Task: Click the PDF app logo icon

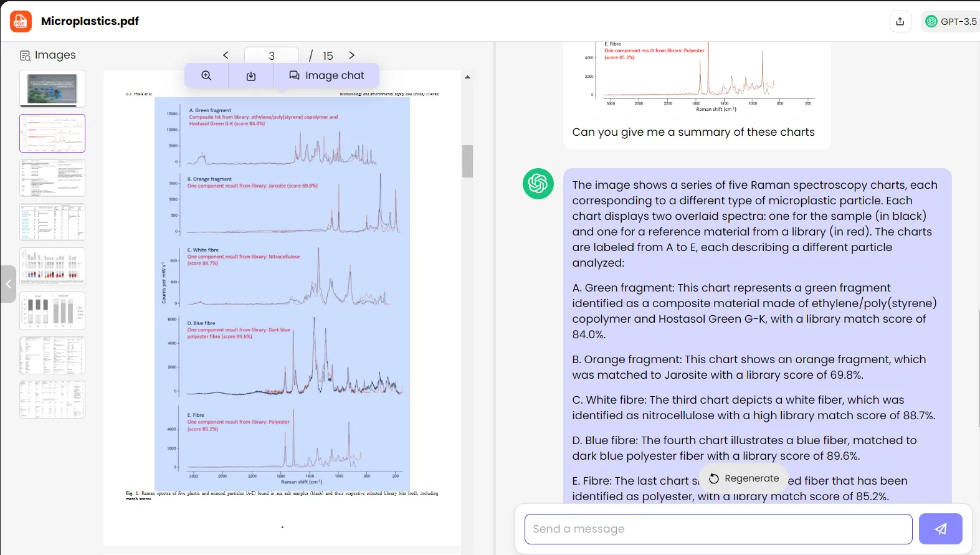Action: pos(21,21)
